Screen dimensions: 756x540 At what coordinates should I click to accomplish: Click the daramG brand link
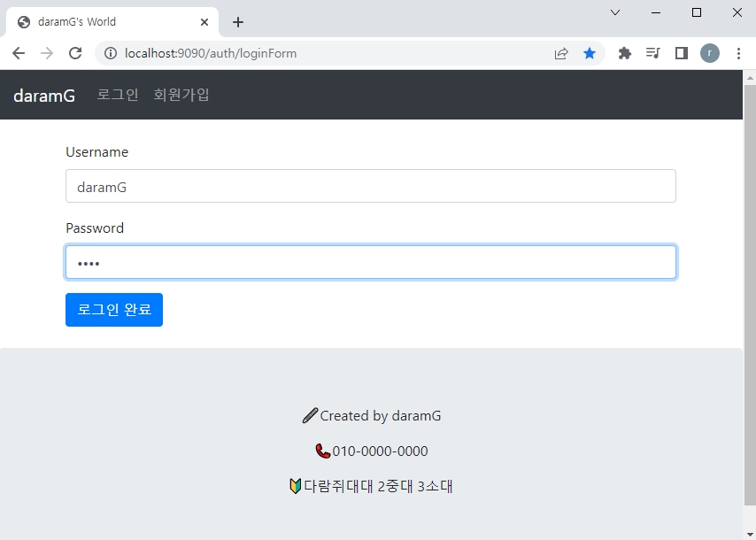tap(44, 96)
